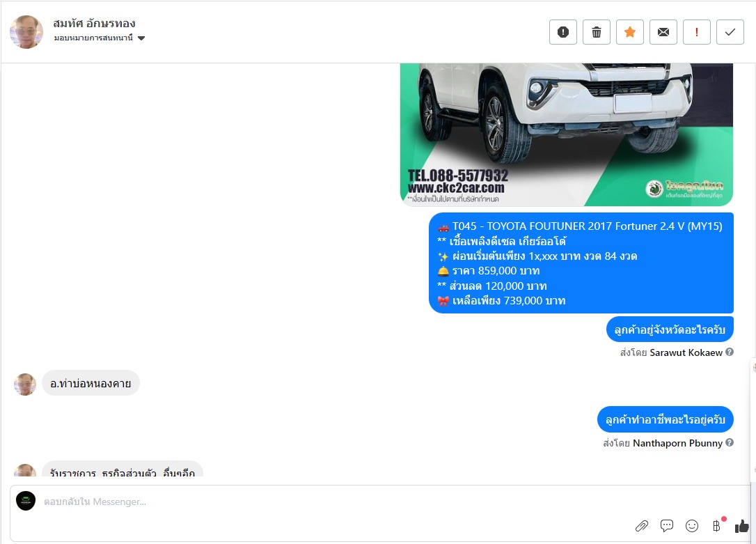Delete conversation using the trash icon
Image resolution: width=756 pixels, height=544 pixels.
click(x=597, y=32)
